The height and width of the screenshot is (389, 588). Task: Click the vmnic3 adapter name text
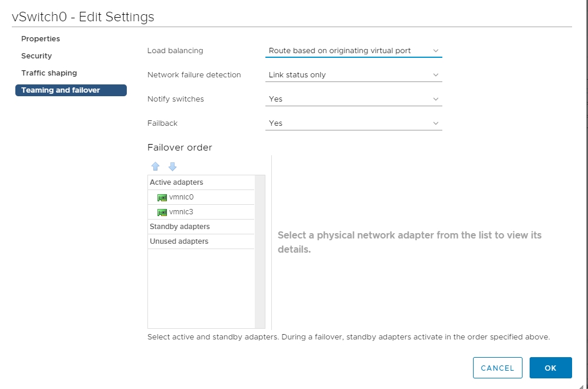tap(181, 212)
